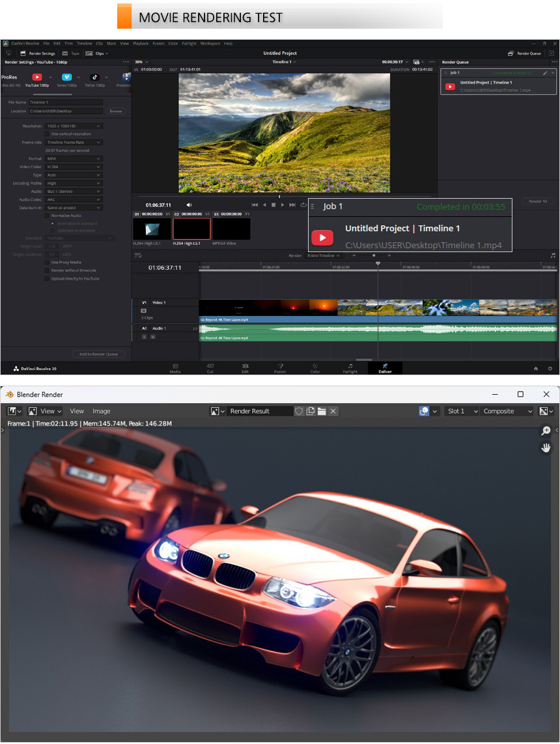Image resolution: width=560 pixels, height=744 pixels.
Task: Enable Use vertical resolution checkbox
Action: pyautogui.click(x=47, y=134)
